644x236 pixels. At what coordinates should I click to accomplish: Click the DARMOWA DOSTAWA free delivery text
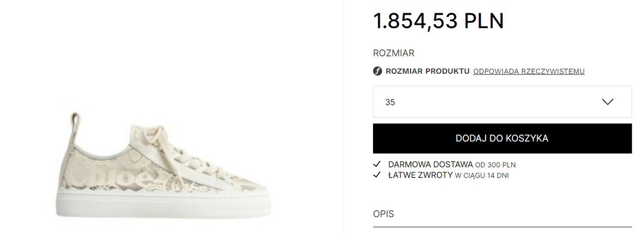tap(430, 165)
